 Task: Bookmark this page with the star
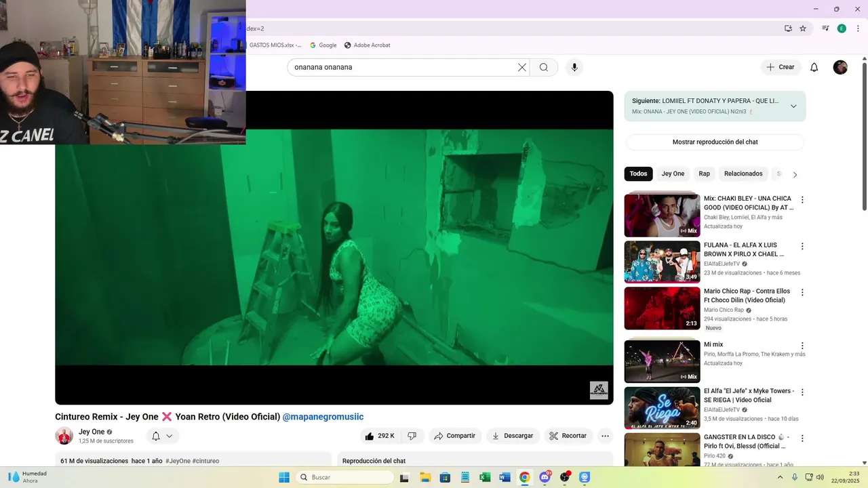tap(803, 28)
